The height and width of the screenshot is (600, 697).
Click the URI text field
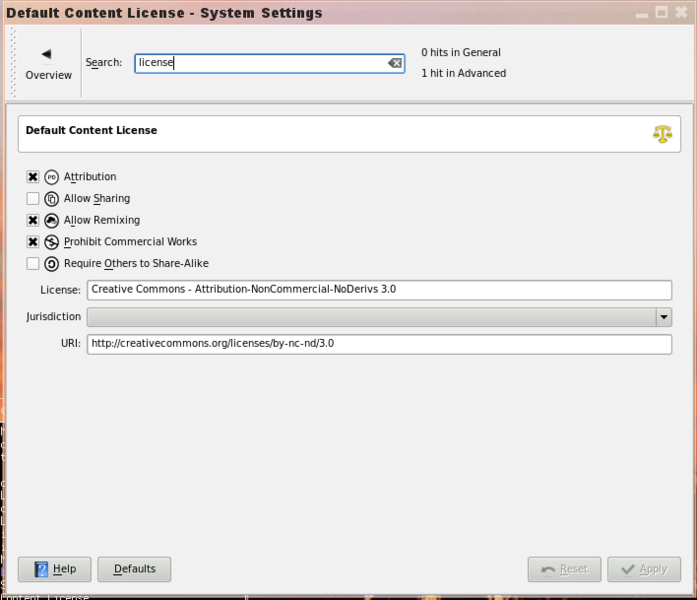pyautogui.click(x=379, y=344)
